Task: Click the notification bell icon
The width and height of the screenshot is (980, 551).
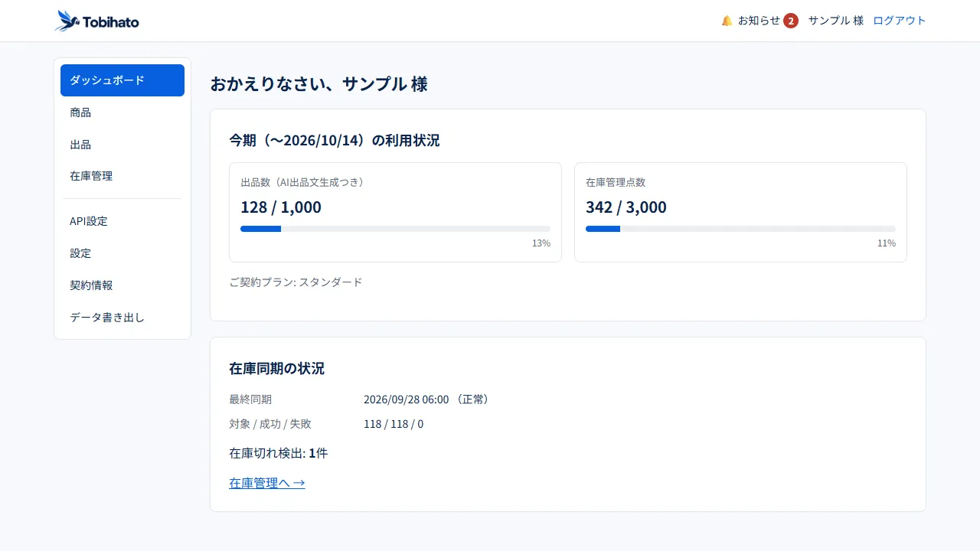Action: (x=727, y=21)
